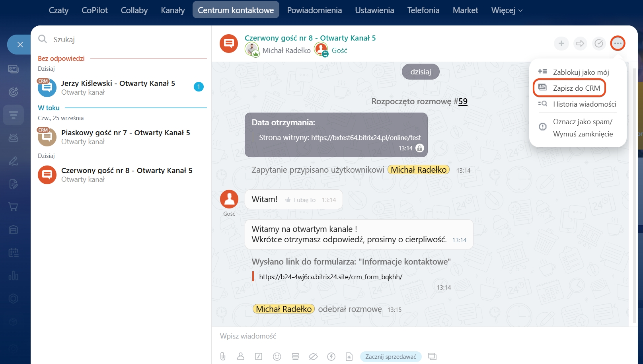Click the paperclip attach file icon
643x364 pixels.
pos(223,356)
